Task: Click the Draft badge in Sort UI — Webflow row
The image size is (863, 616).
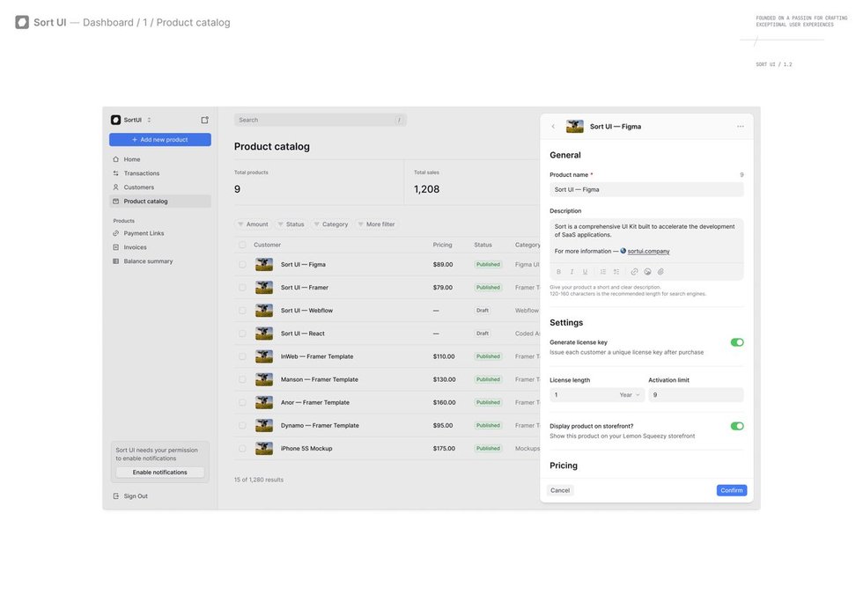Action: click(483, 311)
